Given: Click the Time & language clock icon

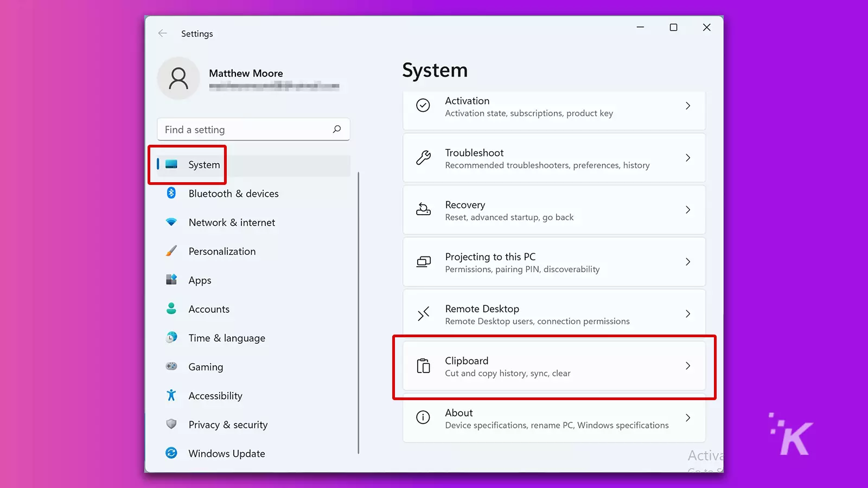Looking at the screenshot, I should coord(171,338).
